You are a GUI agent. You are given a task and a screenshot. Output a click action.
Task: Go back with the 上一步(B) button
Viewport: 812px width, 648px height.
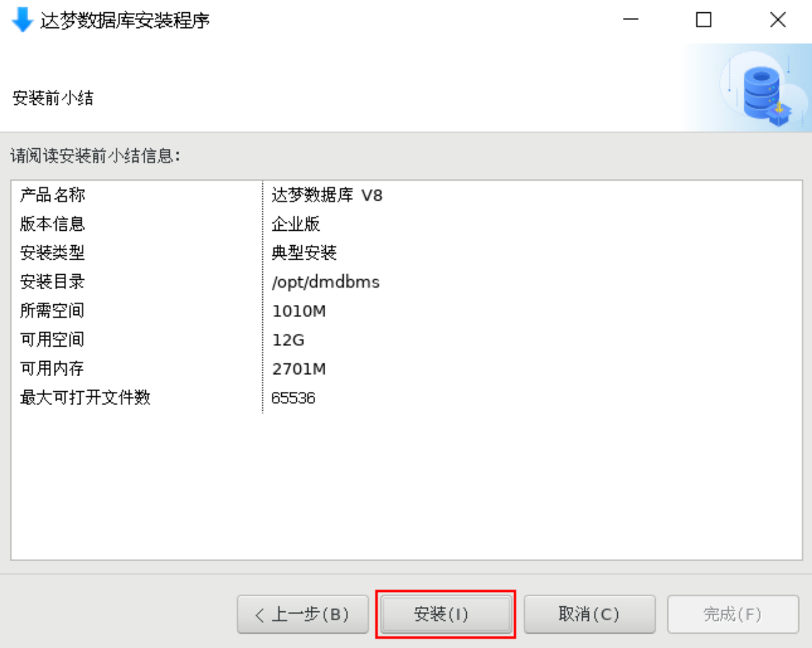[x=302, y=614]
